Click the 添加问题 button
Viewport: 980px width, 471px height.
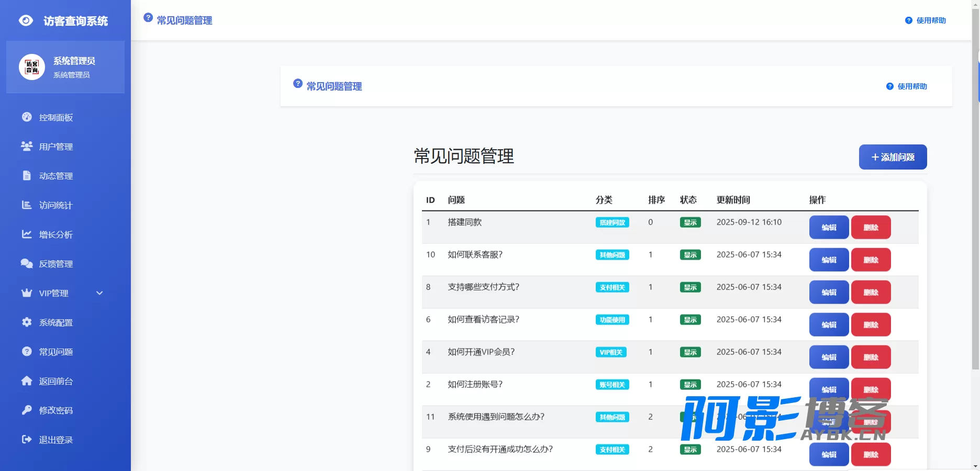[893, 157]
